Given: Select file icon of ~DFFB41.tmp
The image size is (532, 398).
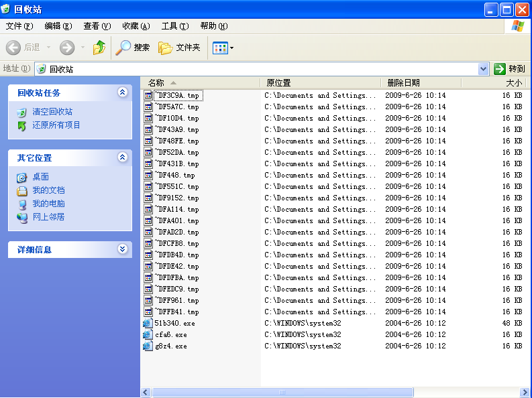Looking at the screenshot, I should tap(148, 312).
